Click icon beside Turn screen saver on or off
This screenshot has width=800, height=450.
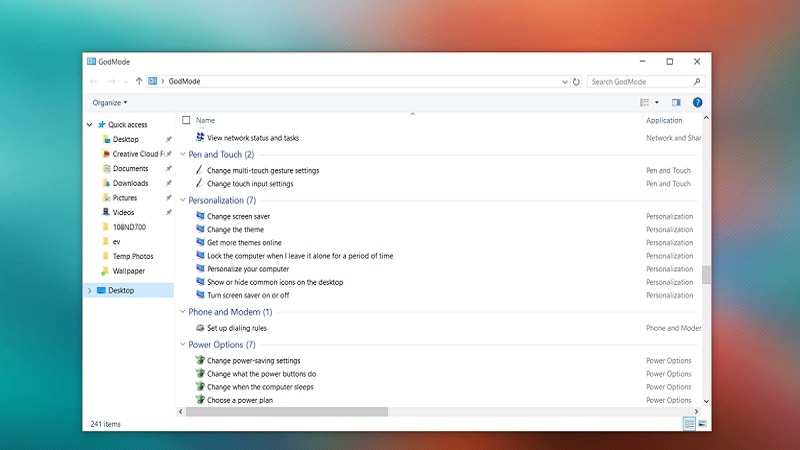point(200,295)
